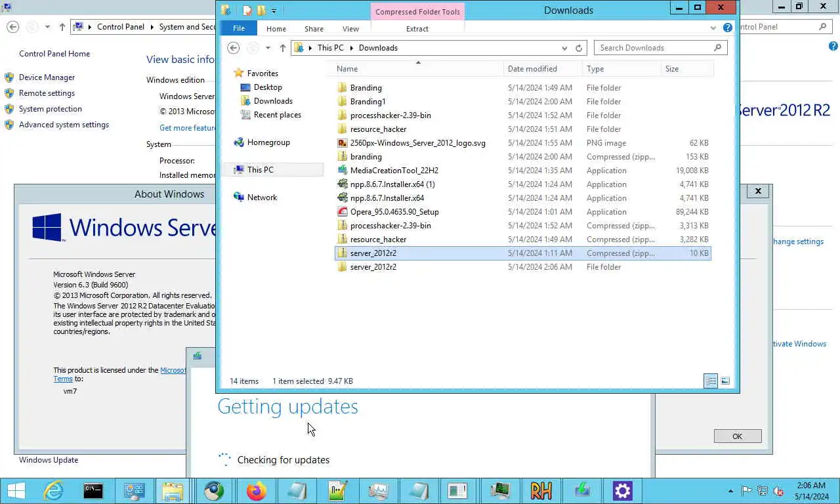
Task: Click Control Panel breadcrumb in System window
Action: pyautogui.click(x=121, y=27)
